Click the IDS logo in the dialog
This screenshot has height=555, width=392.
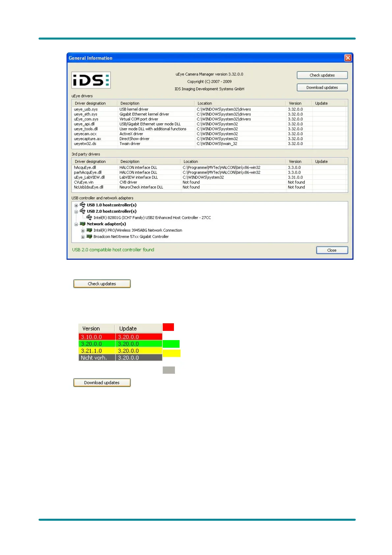click(91, 80)
